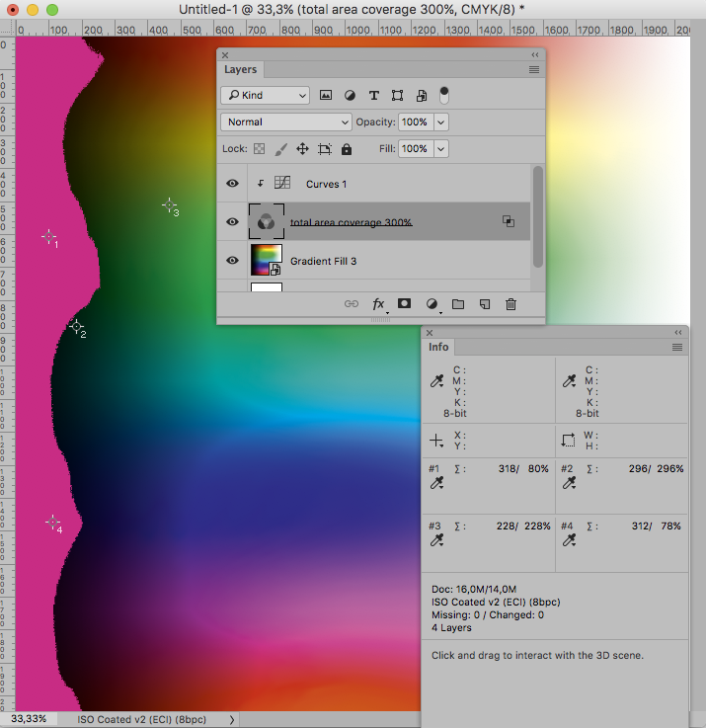Click the link layers icon
The height and width of the screenshot is (728, 706).
[352, 303]
